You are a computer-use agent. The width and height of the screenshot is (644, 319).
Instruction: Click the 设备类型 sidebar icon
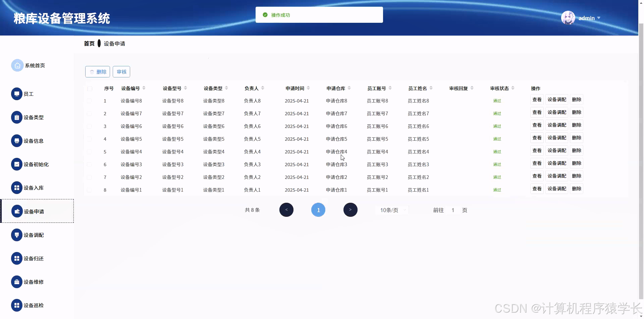(17, 117)
